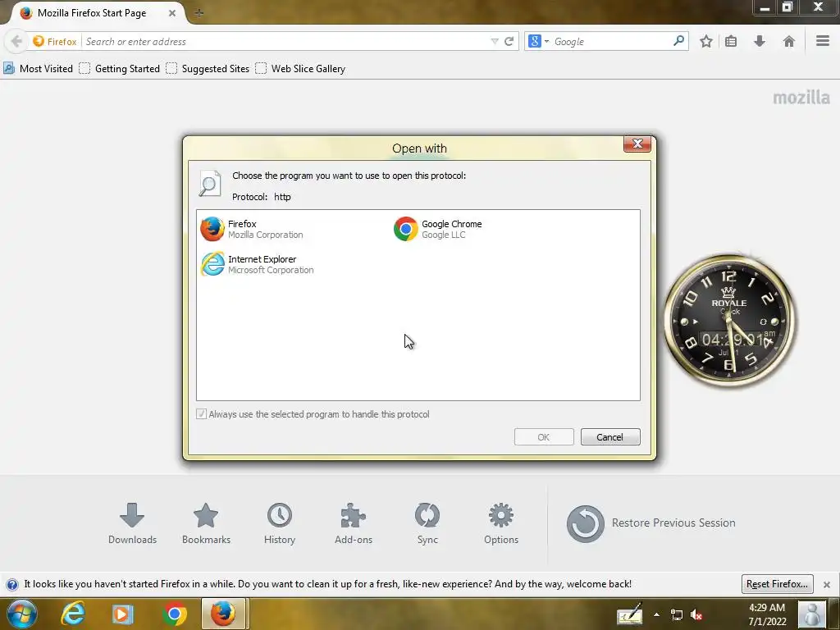
Task: Bookmark this page with the star icon
Action: [x=706, y=41]
